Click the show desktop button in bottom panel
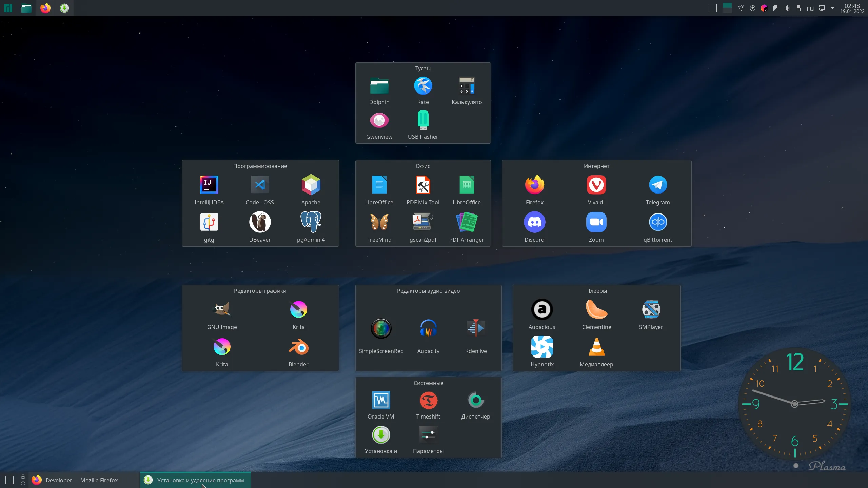868x488 pixels. [x=9, y=480]
